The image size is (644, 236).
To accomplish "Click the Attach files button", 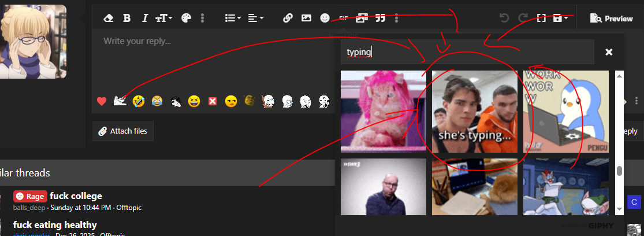I will tap(123, 131).
